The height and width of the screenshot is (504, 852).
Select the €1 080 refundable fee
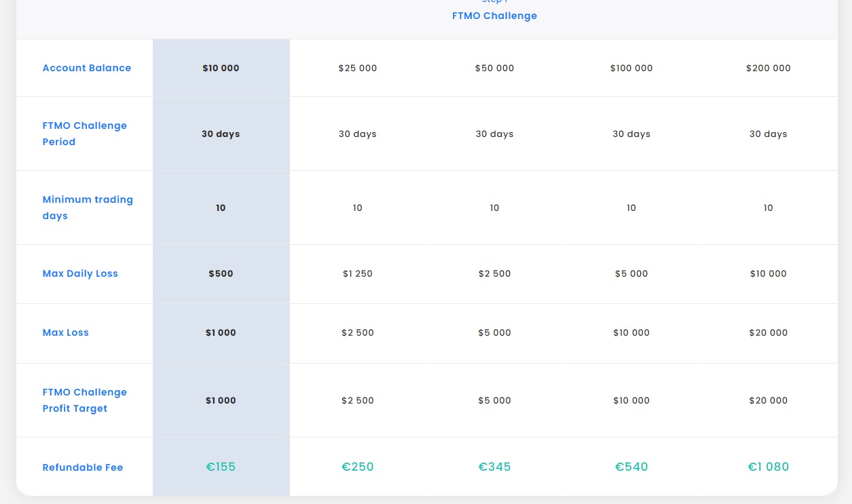768,467
